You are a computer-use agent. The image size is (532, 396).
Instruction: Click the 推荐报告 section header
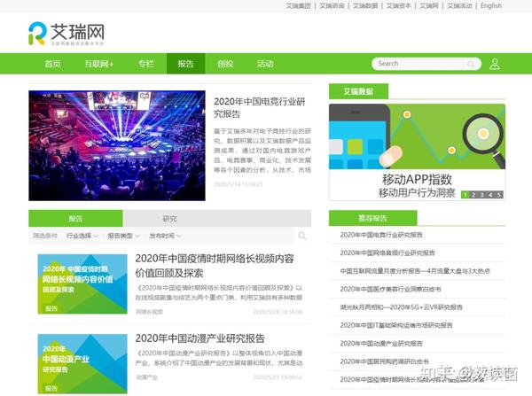tap(373, 218)
